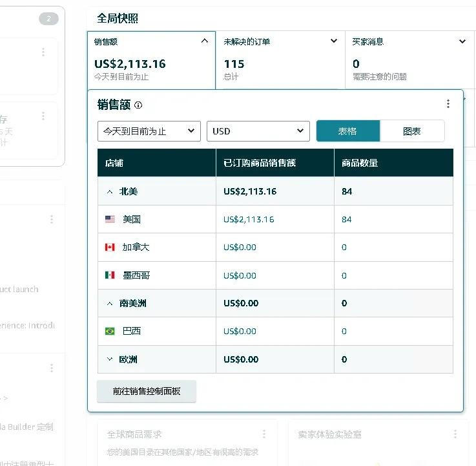Open the 卖家体验实验室 card kebab menu
Image resolution: width=476 pixels, height=466 pixels.
pos(455,434)
